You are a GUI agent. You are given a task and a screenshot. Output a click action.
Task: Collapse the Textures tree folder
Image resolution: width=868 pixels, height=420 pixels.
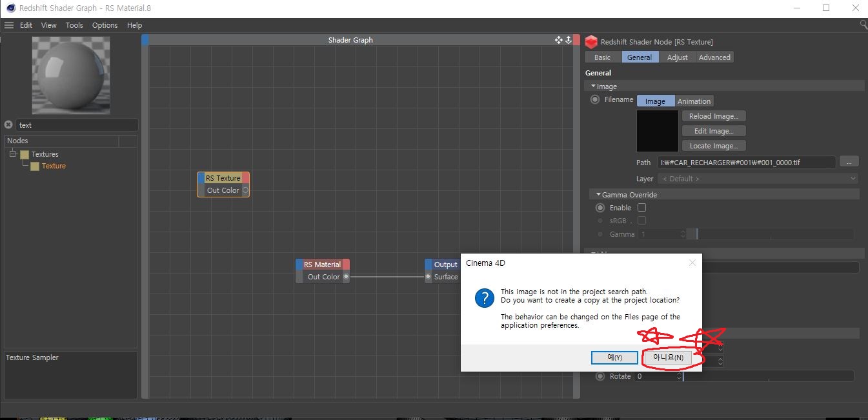click(x=12, y=154)
